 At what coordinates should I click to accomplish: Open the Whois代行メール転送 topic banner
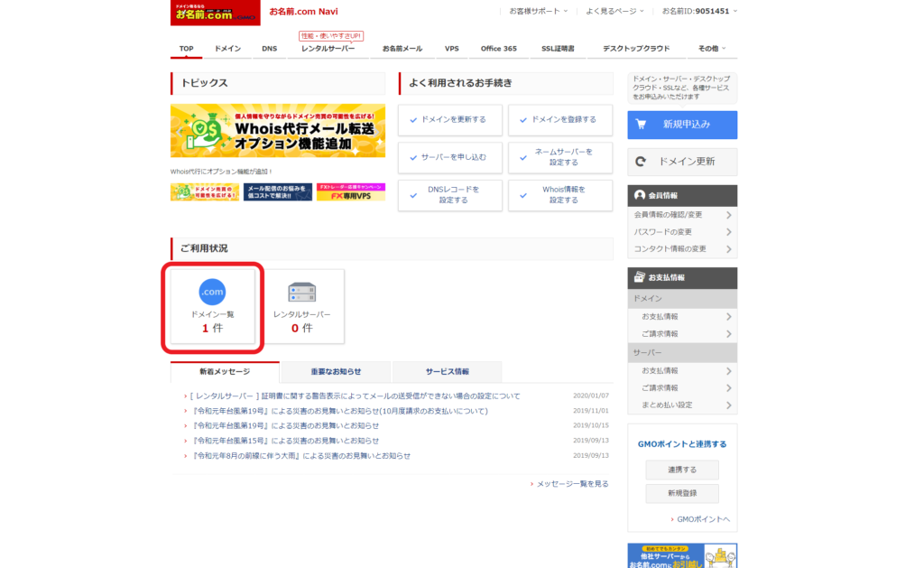coord(278,131)
